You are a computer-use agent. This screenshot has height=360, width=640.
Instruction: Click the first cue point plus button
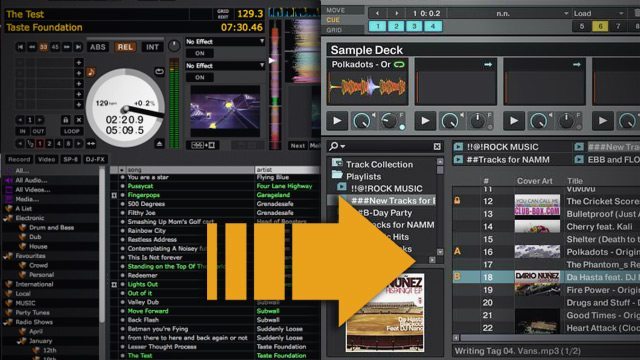(79, 62)
